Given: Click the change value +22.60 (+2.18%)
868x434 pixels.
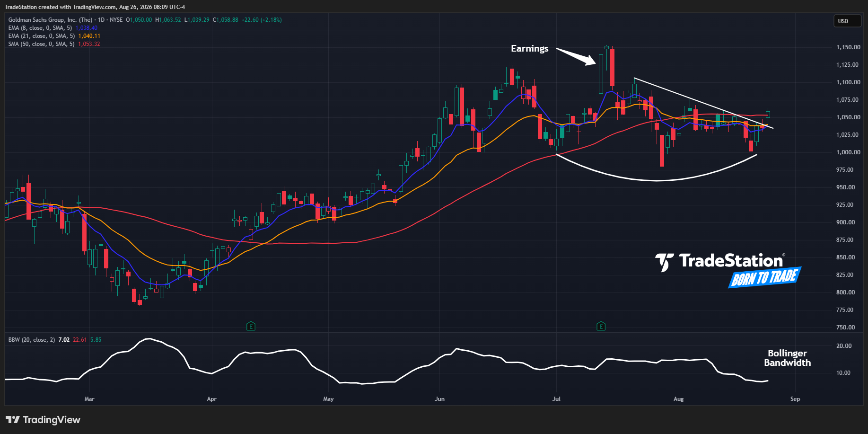Looking at the screenshot, I should (262, 20).
